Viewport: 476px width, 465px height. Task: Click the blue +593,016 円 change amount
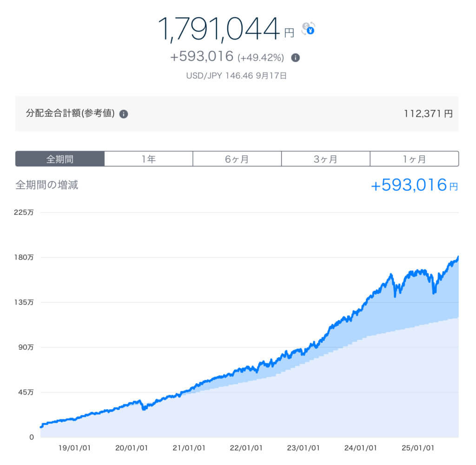[x=414, y=185]
